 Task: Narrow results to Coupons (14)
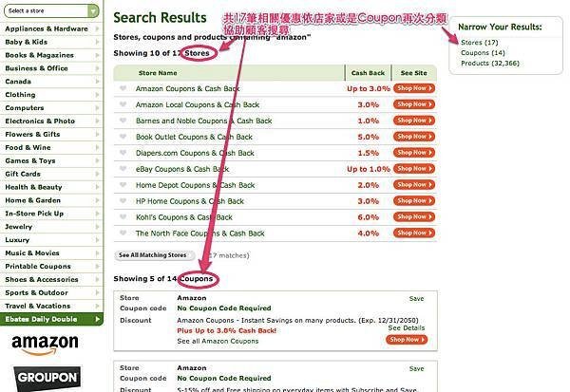[x=483, y=53]
